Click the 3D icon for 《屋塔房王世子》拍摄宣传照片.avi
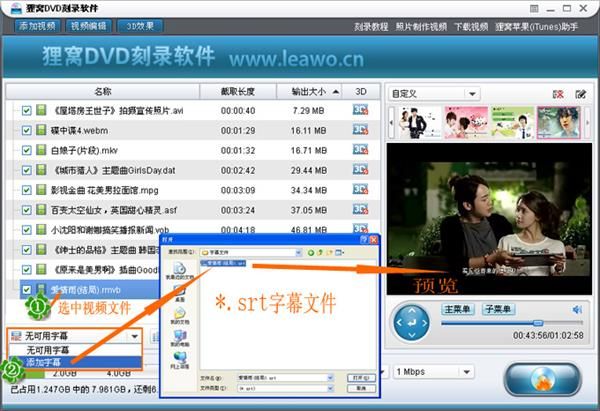Viewport: 600px width, 411px height. click(x=360, y=110)
